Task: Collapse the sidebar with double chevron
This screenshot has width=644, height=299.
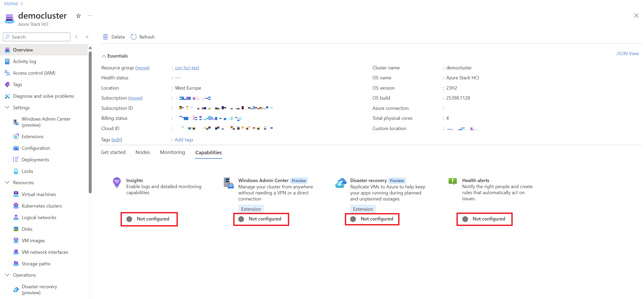Action: pos(87,37)
